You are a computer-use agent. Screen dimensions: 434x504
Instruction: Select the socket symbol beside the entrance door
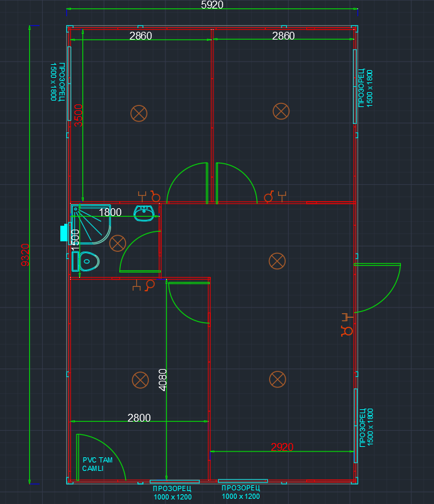348,317
